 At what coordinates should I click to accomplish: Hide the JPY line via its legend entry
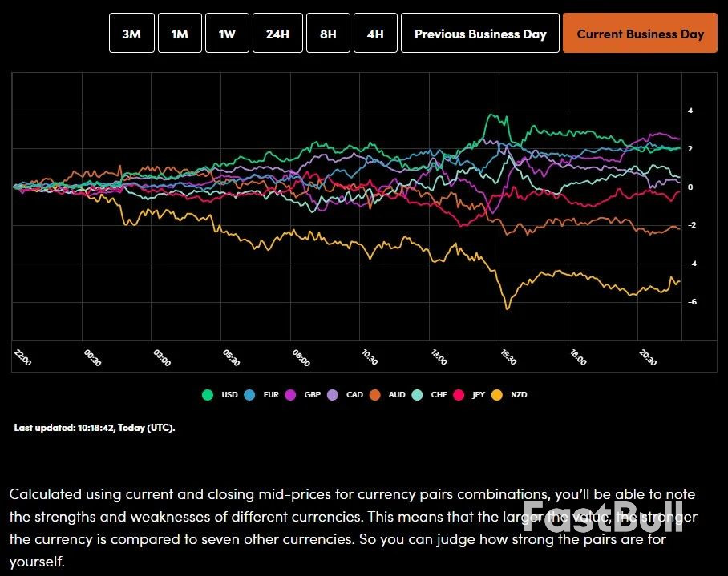pyautogui.click(x=471, y=394)
